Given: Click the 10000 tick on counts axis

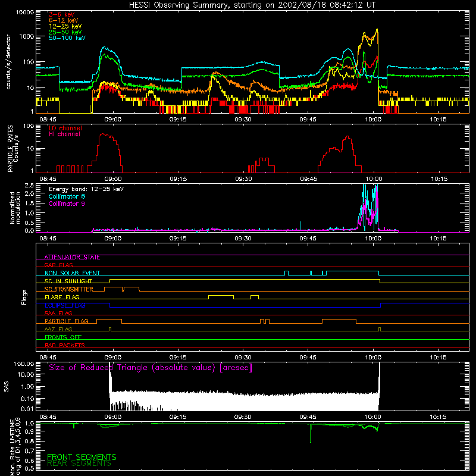Looking at the screenshot, I should coord(24,12).
